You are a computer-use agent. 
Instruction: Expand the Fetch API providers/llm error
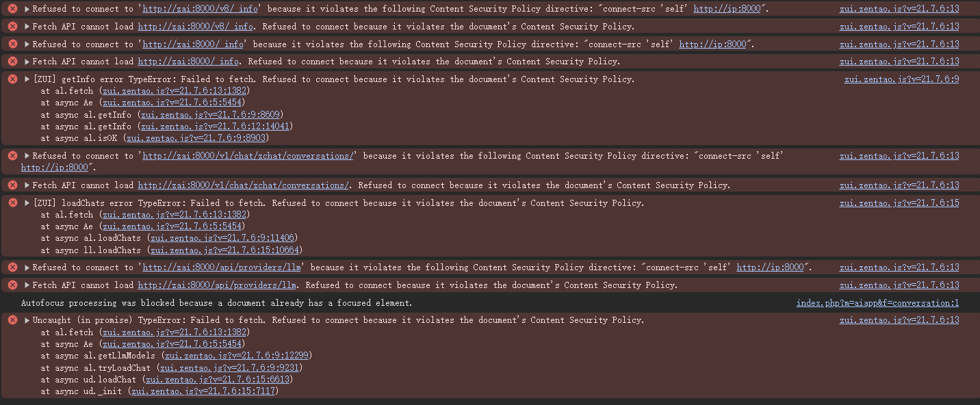pyautogui.click(x=27, y=285)
